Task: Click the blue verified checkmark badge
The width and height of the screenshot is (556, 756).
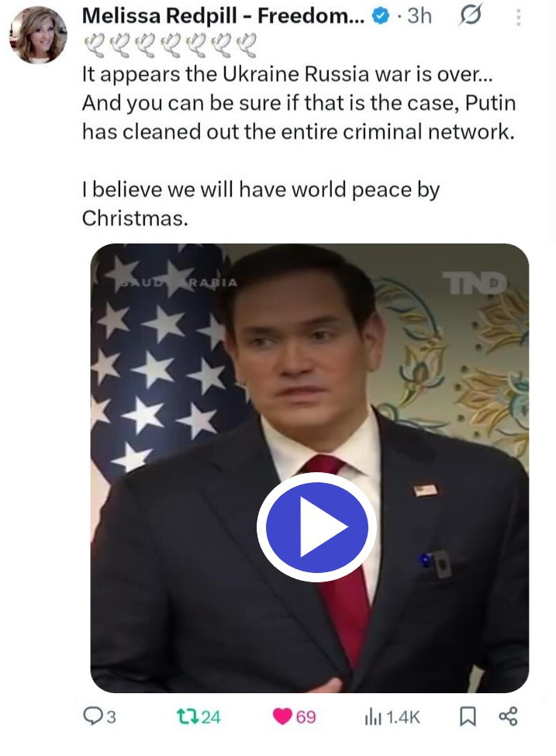Action: click(381, 16)
